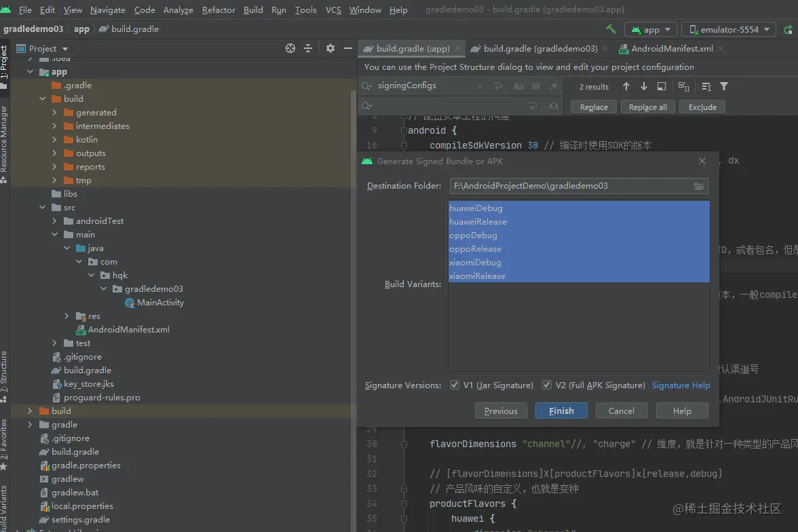Open the app build.gradle file in tree
This screenshot has height=532, width=798.
click(x=81, y=370)
